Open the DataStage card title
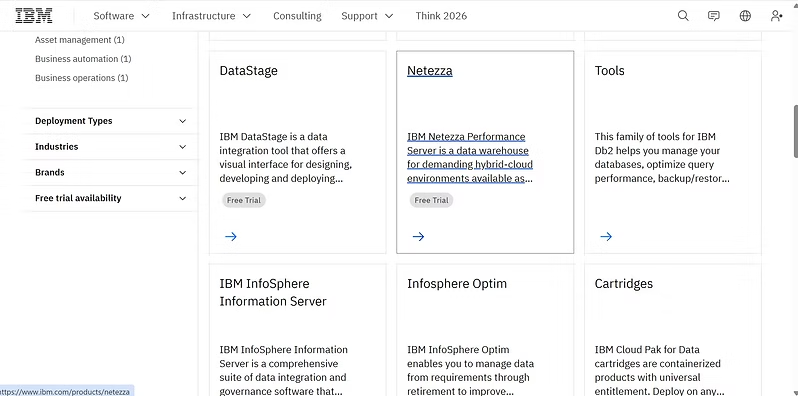This screenshot has height=396, width=798. 248,71
